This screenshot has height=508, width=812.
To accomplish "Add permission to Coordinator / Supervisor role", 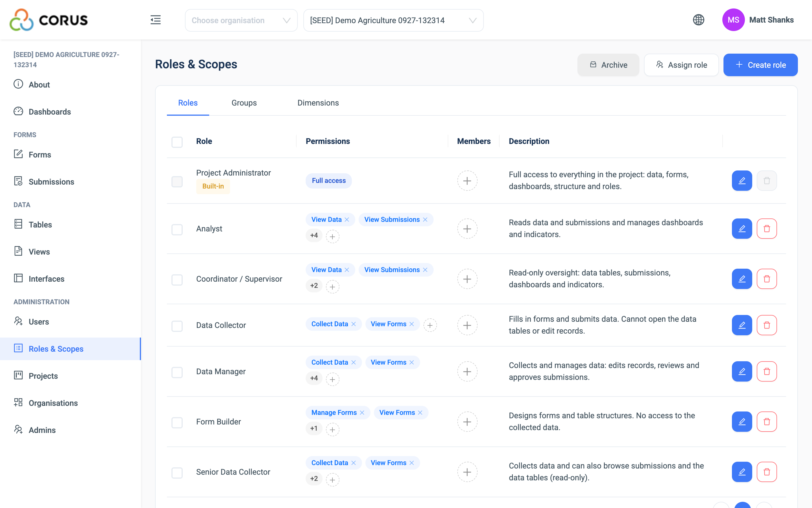I will coord(332,287).
